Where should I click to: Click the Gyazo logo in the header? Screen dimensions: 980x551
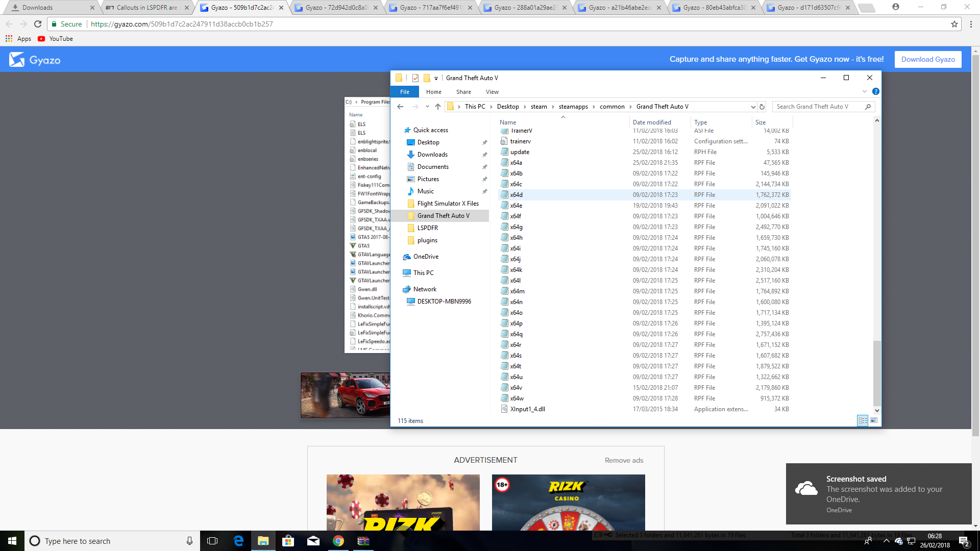(35, 60)
